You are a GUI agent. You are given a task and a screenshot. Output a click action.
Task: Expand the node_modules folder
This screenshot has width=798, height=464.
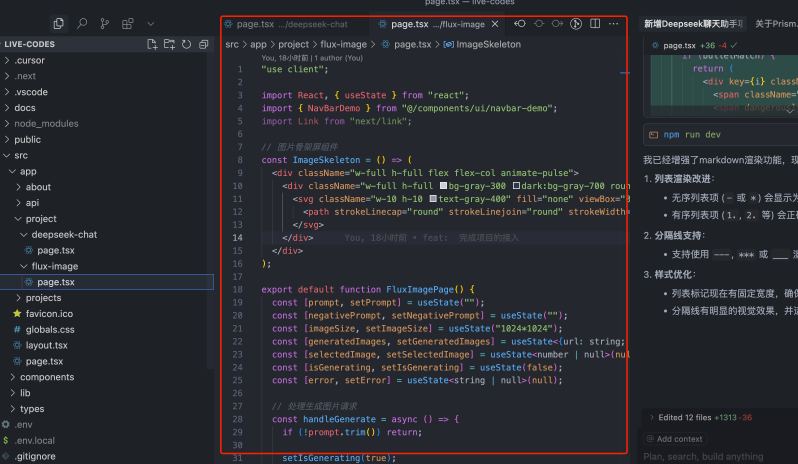pyautogui.click(x=46, y=123)
